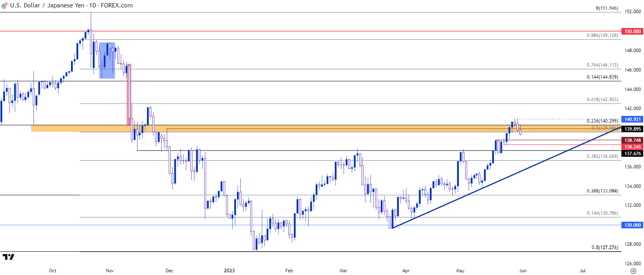Click the 148.000 price axis value
Viewport: 644px width, 275px height.
tap(633, 51)
